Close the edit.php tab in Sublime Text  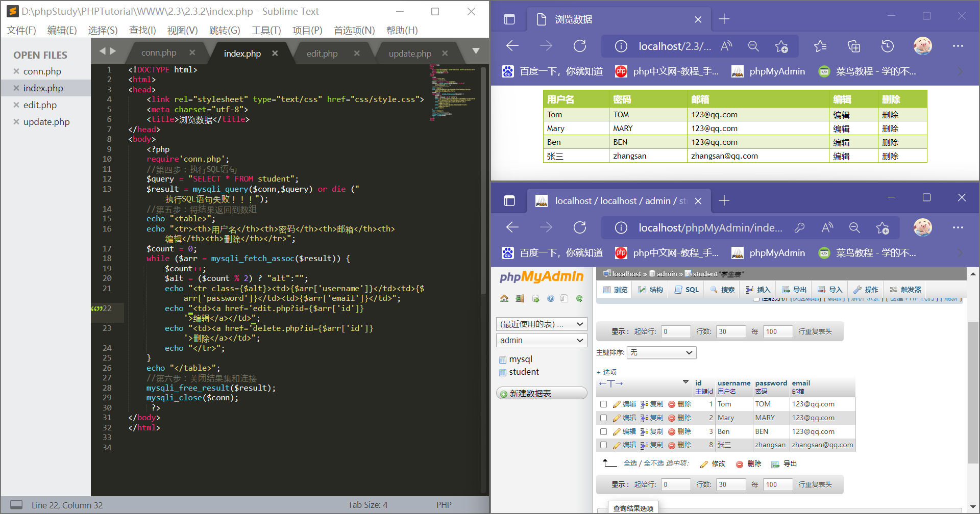coord(357,53)
